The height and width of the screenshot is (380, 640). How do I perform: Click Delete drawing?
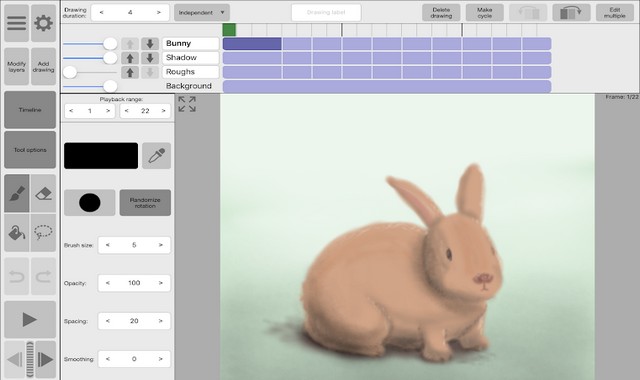441,13
